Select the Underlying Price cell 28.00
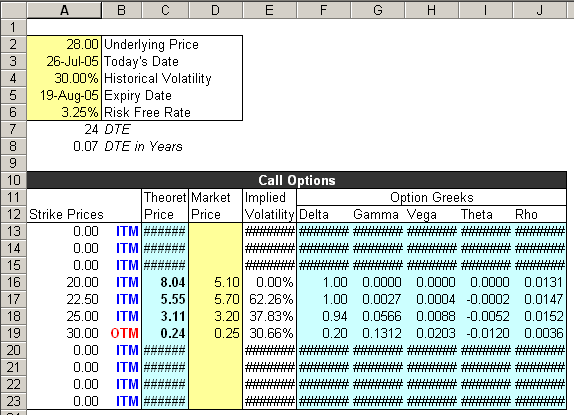The image size is (574, 415). pyautogui.click(x=64, y=44)
